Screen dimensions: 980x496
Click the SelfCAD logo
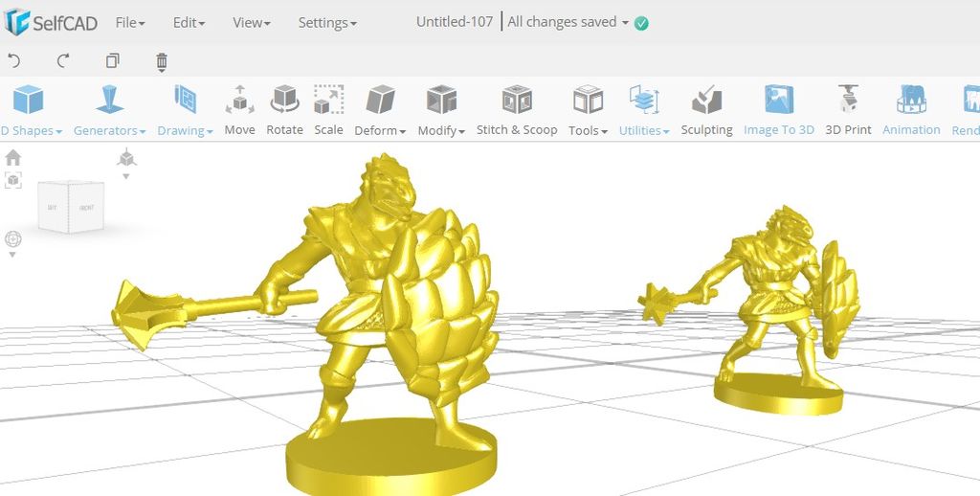(x=51, y=22)
